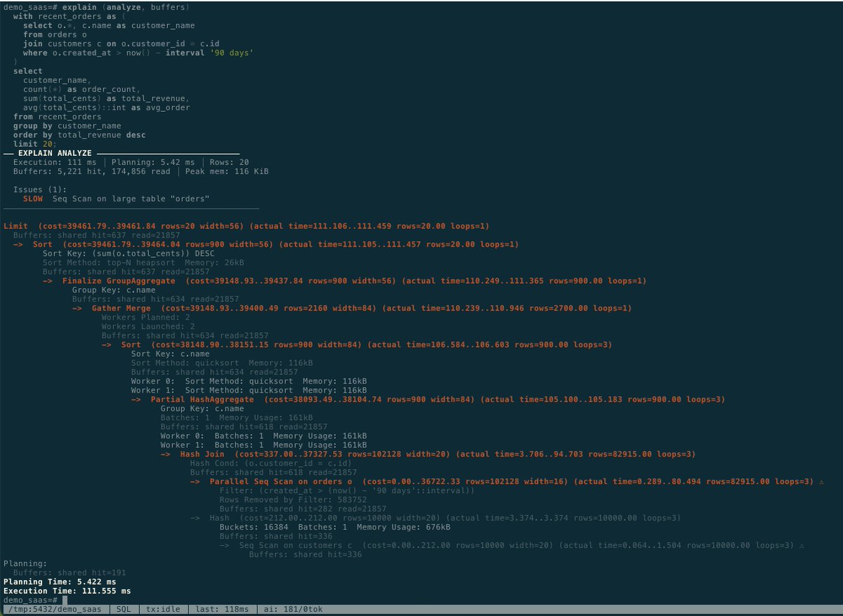
Task: Click 'Buckets: 16384 Batches: 1' line
Action: (x=335, y=527)
